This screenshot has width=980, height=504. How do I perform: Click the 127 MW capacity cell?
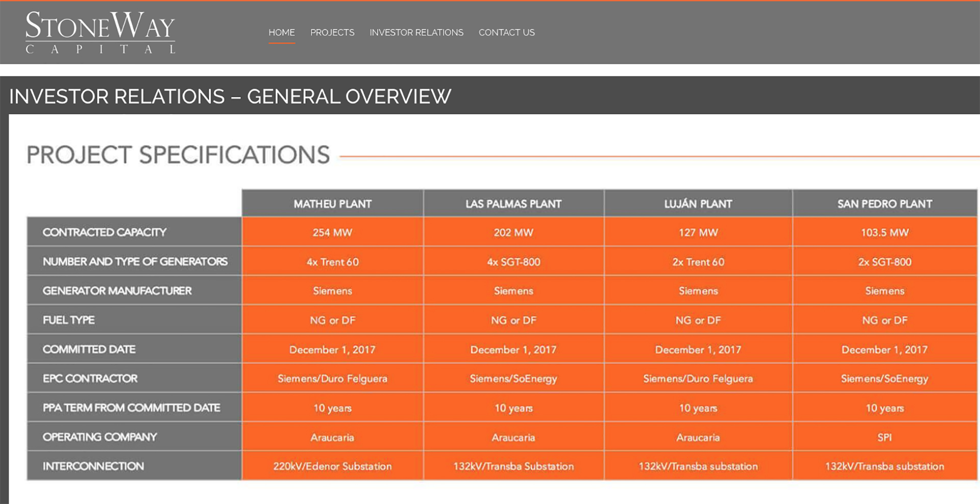coord(698,232)
